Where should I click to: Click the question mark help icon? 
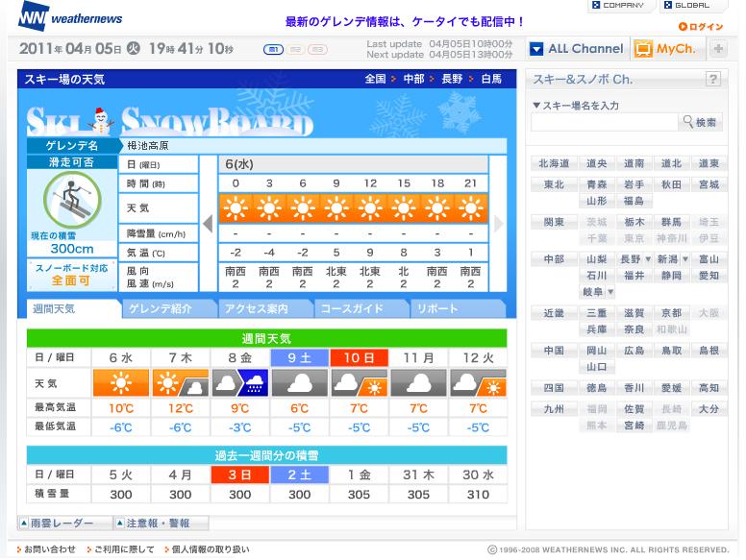(712, 79)
